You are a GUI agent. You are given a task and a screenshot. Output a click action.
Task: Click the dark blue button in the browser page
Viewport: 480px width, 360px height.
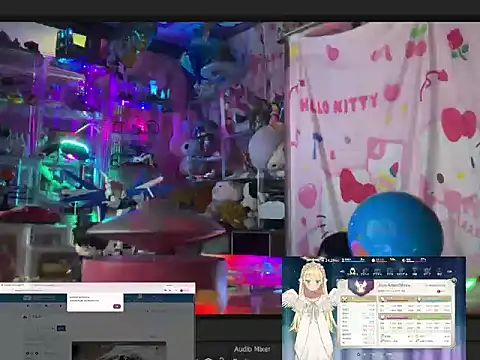coord(61,328)
